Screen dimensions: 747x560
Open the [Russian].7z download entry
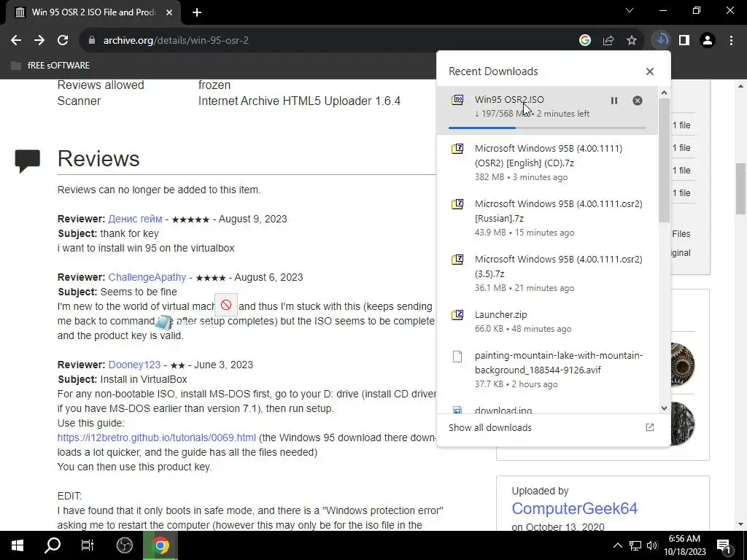click(x=547, y=218)
